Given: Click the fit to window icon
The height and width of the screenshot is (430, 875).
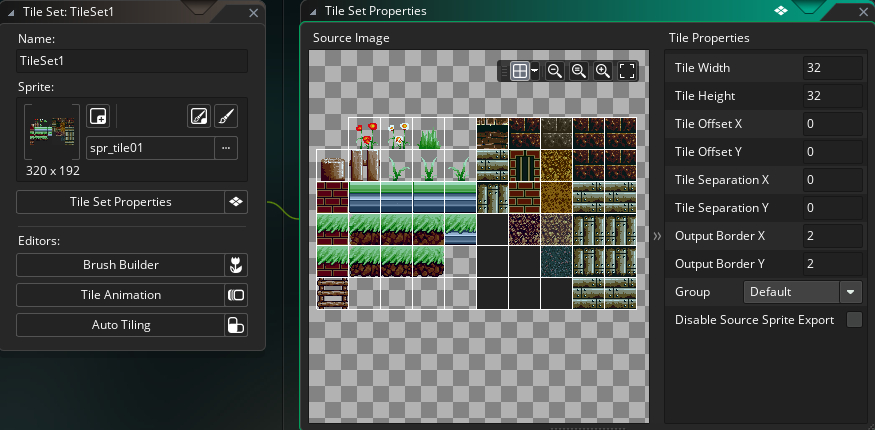Looking at the screenshot, I should (627, 71).
